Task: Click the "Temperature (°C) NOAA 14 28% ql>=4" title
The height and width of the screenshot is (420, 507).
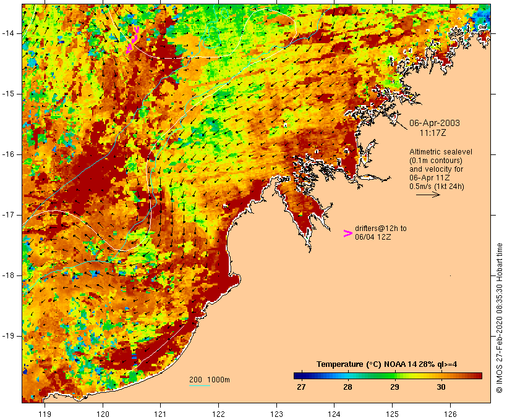Action: (x=386, y=364)
